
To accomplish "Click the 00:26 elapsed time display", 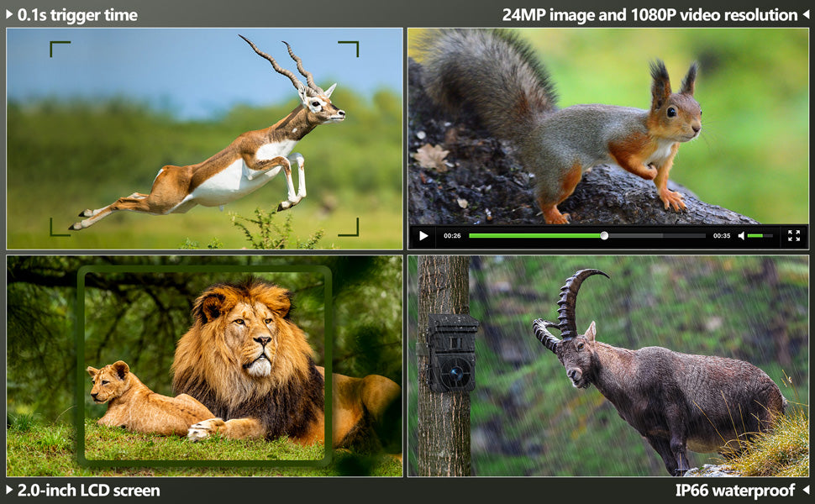I will [x=452, y=236].
